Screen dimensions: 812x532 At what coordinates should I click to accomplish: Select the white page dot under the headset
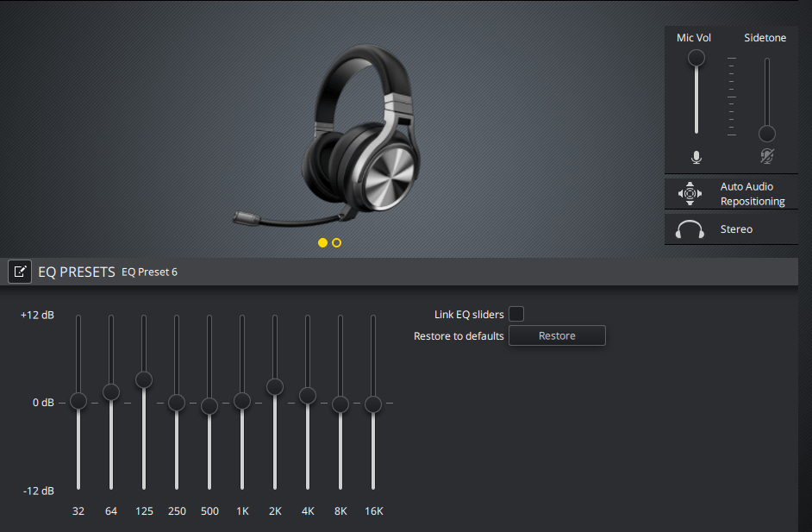click(x=336, y=243)
